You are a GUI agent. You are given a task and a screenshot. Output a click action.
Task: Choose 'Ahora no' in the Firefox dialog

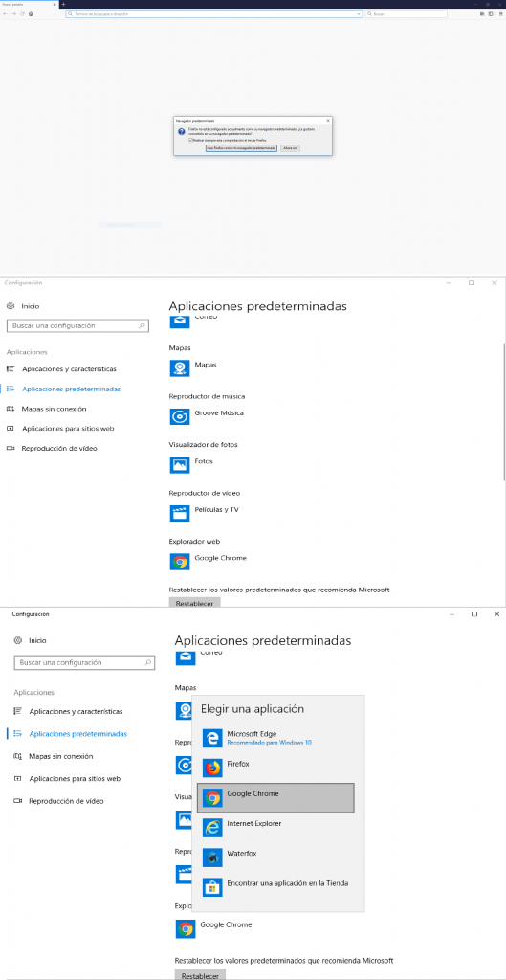(x=290, y=148)
